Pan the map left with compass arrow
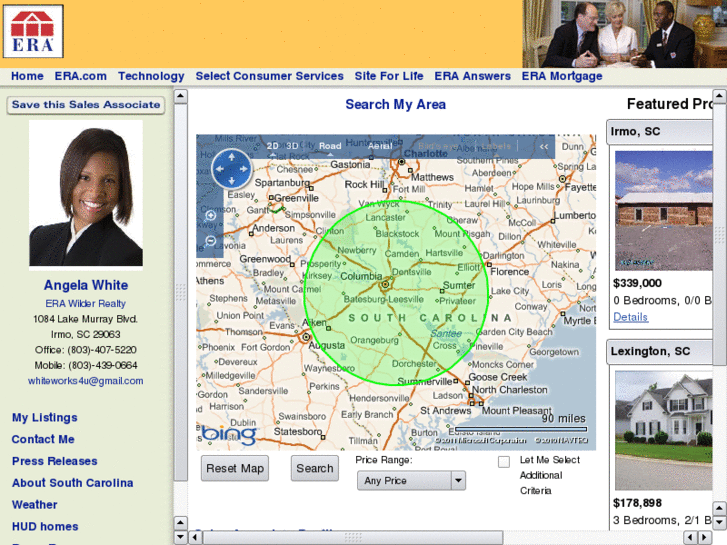Screen dimensions: 727x545 tap(220, 169)
